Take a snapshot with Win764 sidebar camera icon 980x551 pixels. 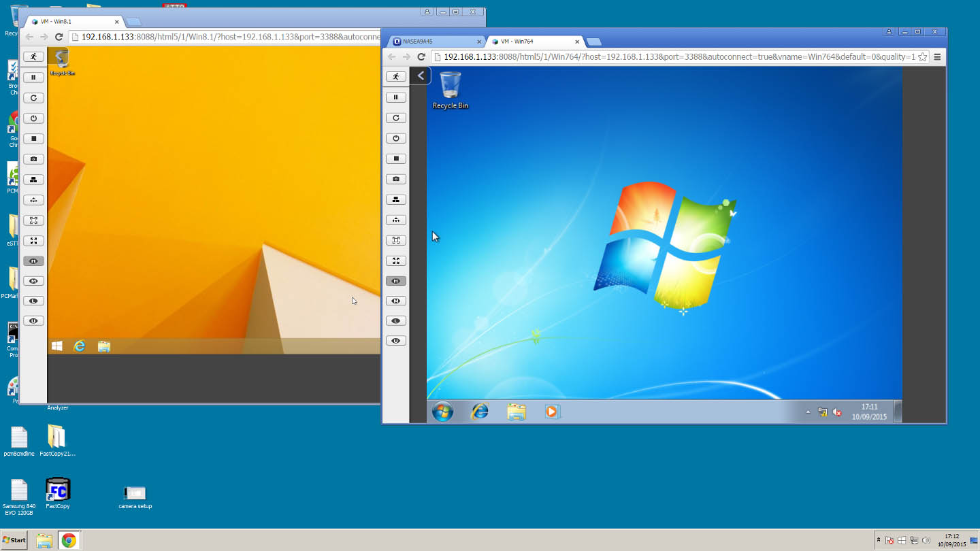click(395, 179)
